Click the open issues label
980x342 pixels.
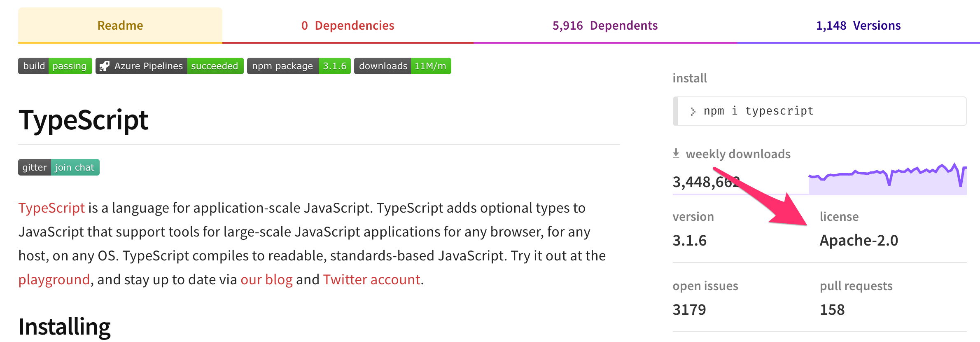pos(705,286)
